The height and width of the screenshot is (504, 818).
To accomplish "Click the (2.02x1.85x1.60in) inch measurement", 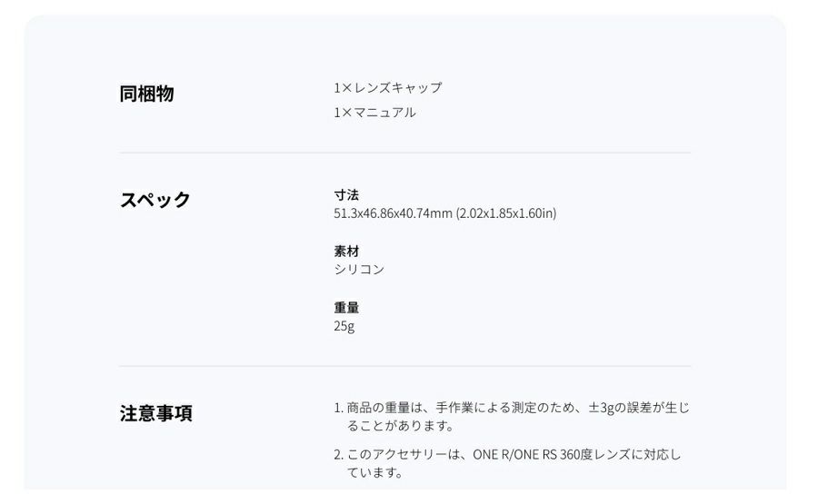I will point(506,213).
